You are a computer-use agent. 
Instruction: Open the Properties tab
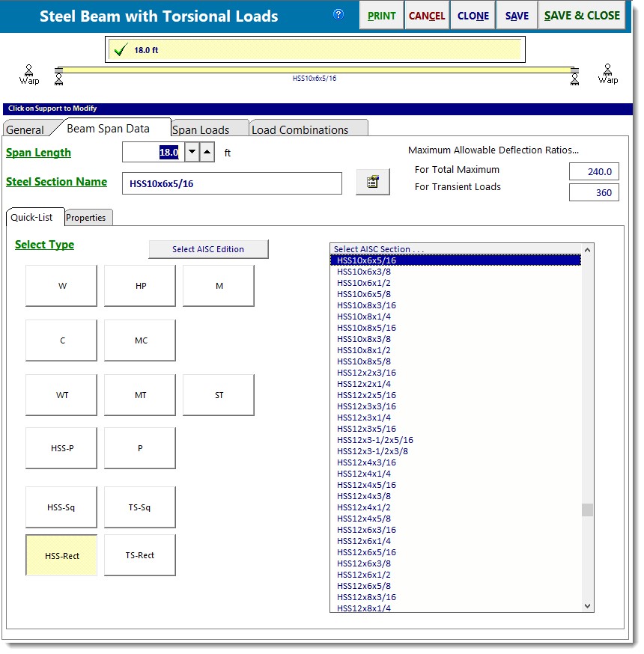[x=88, y=217]
